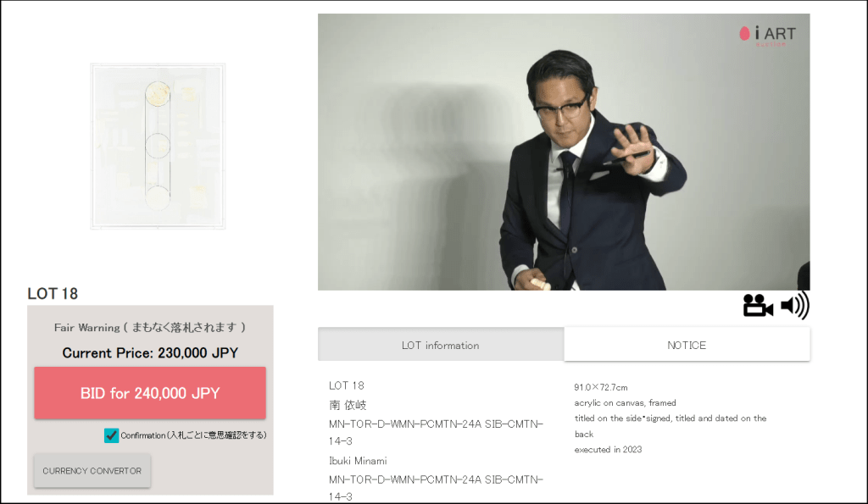Select the LOT 18 heading above bid panel

tap(53, 294)
